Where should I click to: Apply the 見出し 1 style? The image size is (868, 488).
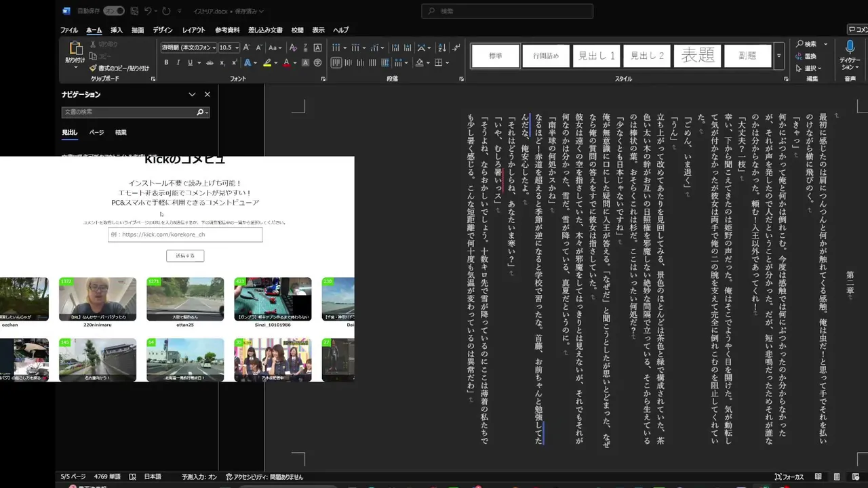(x=596, y=56)
